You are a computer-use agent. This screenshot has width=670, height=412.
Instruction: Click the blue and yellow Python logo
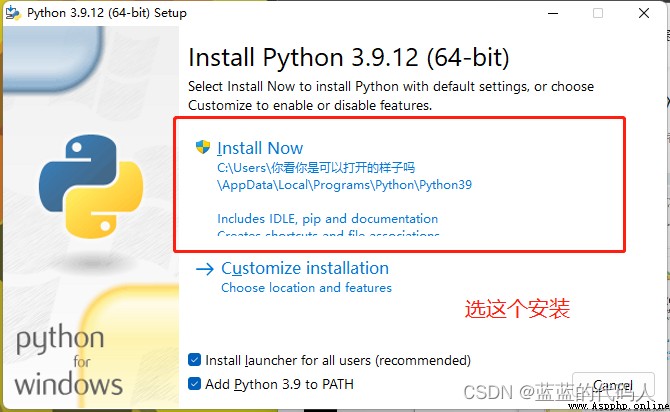91,186
